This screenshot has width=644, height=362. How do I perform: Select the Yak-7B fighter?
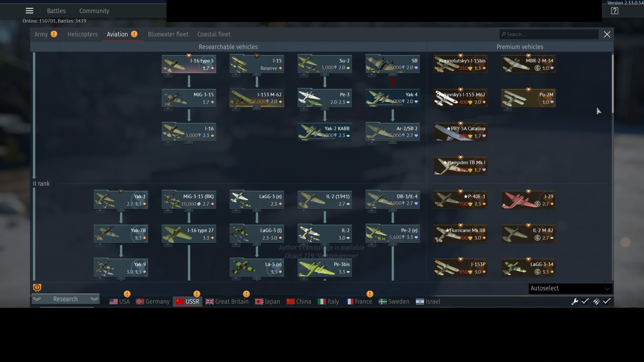(121, 234)
